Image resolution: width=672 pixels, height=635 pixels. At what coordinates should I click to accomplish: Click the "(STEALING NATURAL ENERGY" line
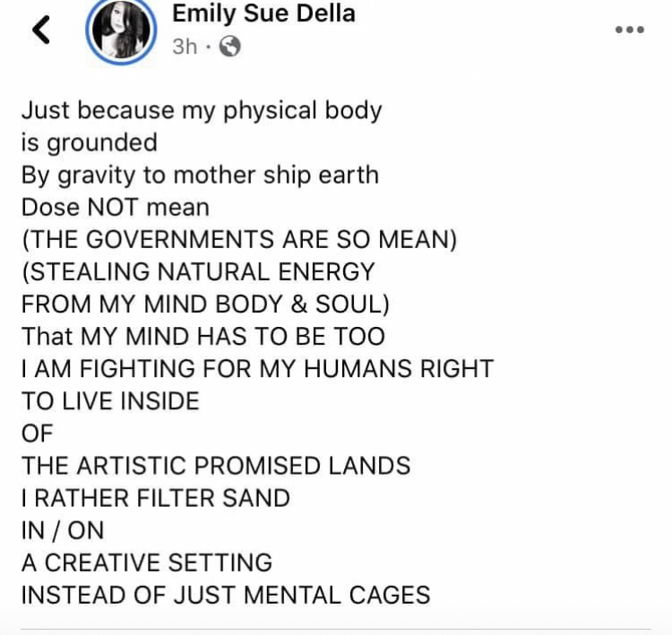coord(198,271)
